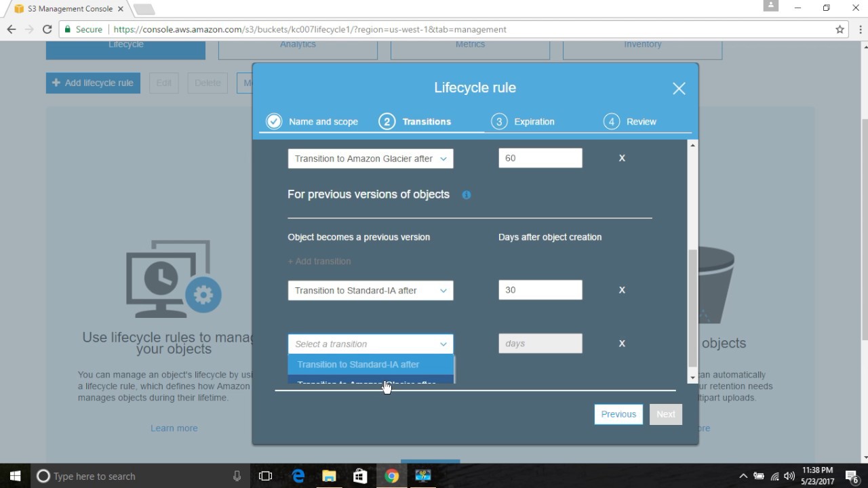Reload the page with the browser refresh icon
This screenshot has height=488, width=868.
47,29
